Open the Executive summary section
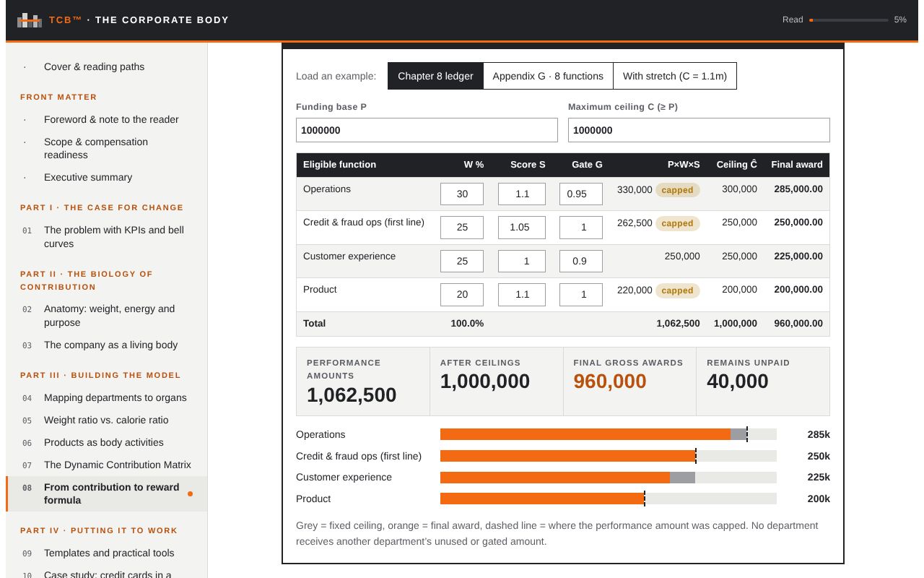This screenshot has width=924, height=578. tap(106, 177)
